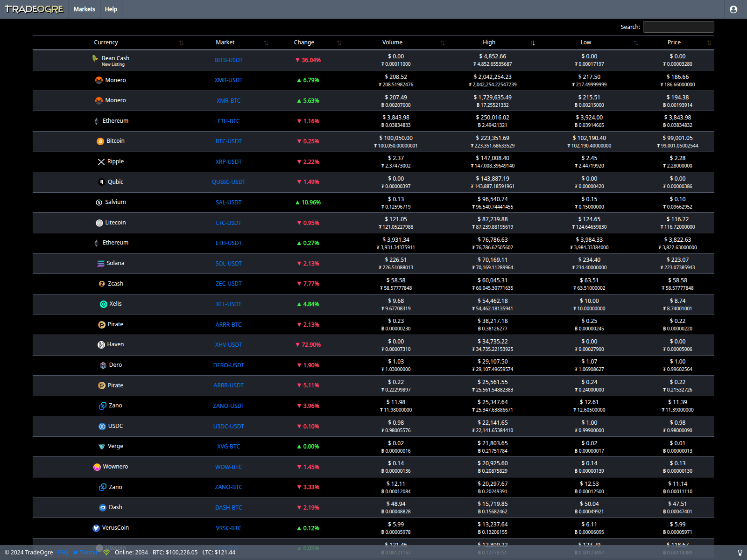The image size is (747, 560).
Task: Click the Xelis coin icon
Action: [104, 304]
